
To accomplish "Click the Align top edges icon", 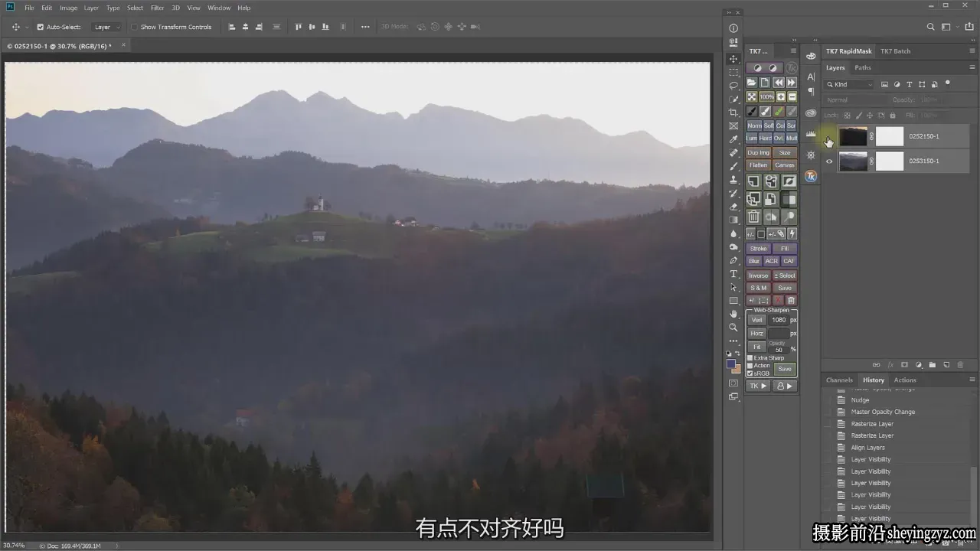I will (x=298, y=27).
